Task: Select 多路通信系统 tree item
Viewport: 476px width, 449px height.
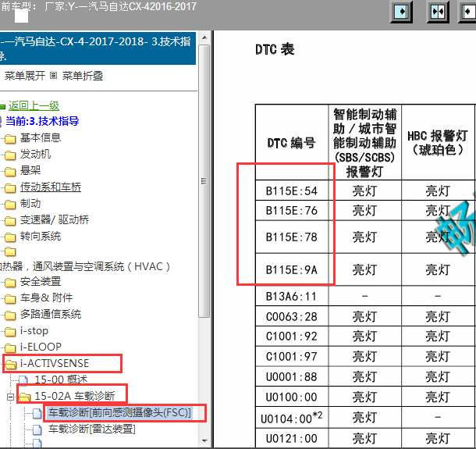Action: [51, 314]
